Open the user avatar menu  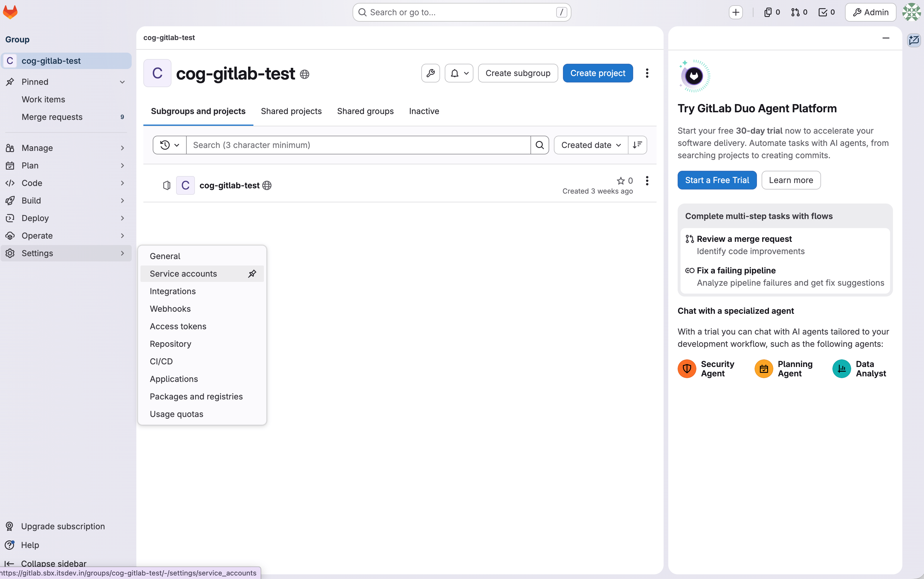tap(912, 12)
